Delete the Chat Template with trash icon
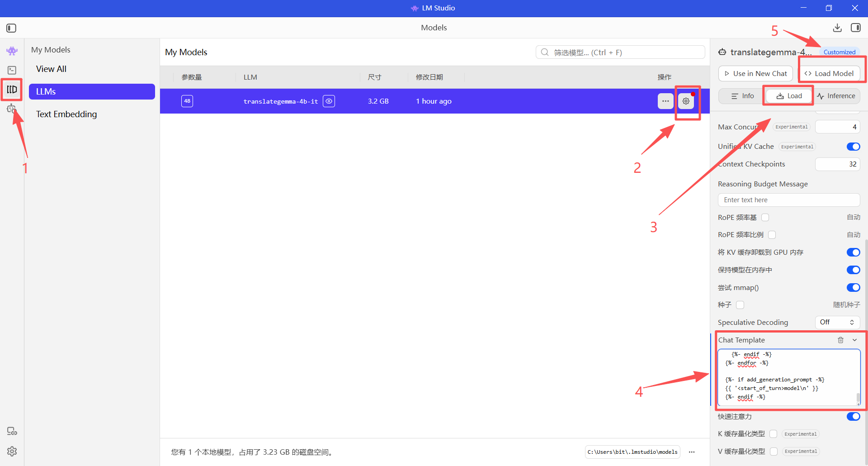 [x=840, y=340]
